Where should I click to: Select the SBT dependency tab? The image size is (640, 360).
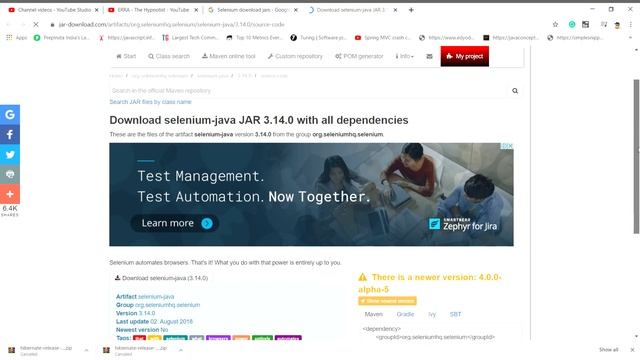[455, 314]
